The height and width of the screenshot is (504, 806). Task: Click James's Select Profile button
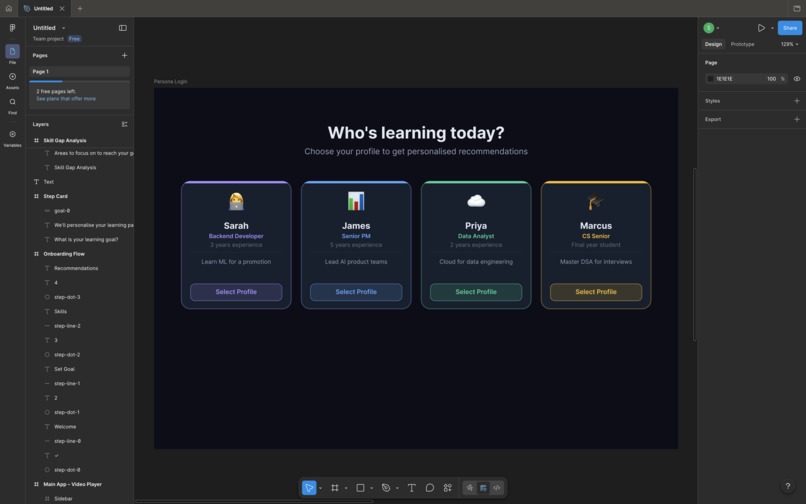pyautogui.click(x=356, y=292)
